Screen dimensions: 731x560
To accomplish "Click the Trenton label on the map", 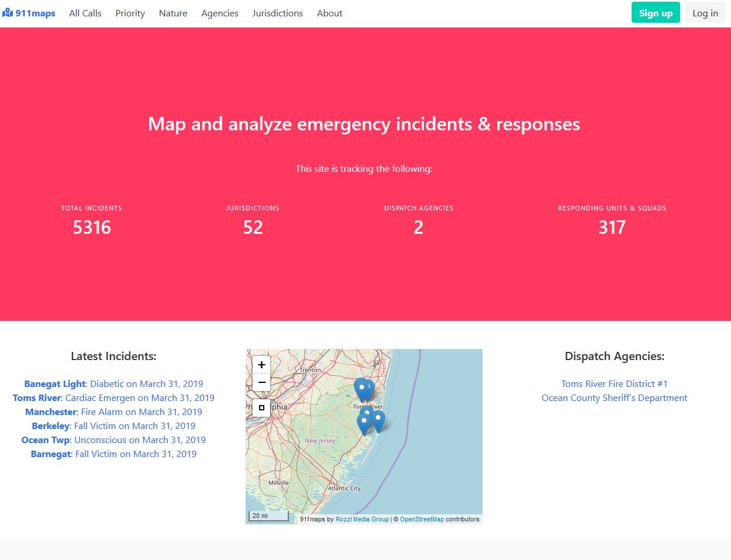I will click(x=310, y=370).
